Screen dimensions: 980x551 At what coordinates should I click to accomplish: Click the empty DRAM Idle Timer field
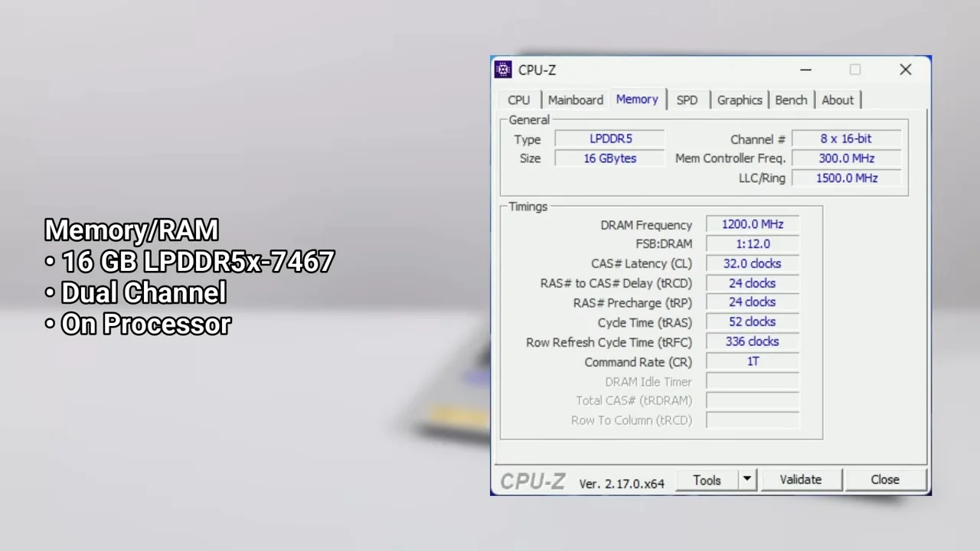tap(753, 381)
